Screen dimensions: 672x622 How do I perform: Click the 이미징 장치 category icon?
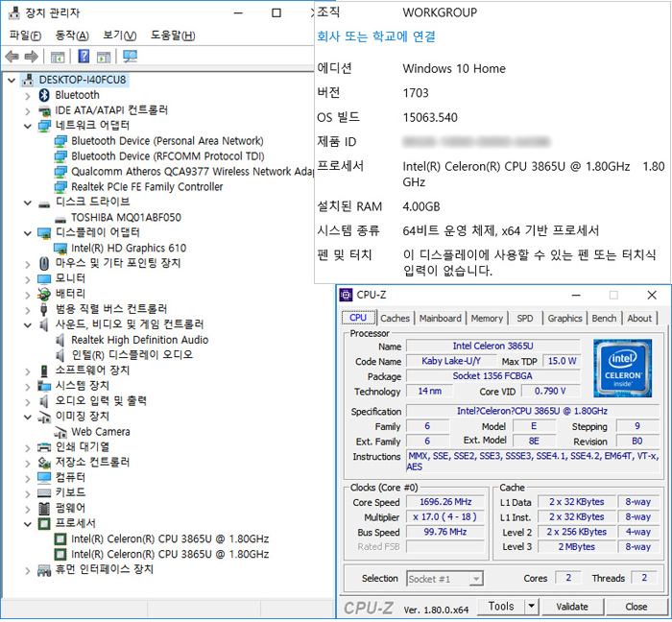pos(44,417)
